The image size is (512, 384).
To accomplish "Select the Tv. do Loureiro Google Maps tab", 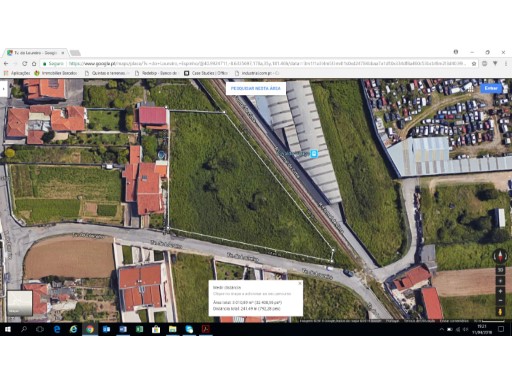I will [x=35, y=53].
